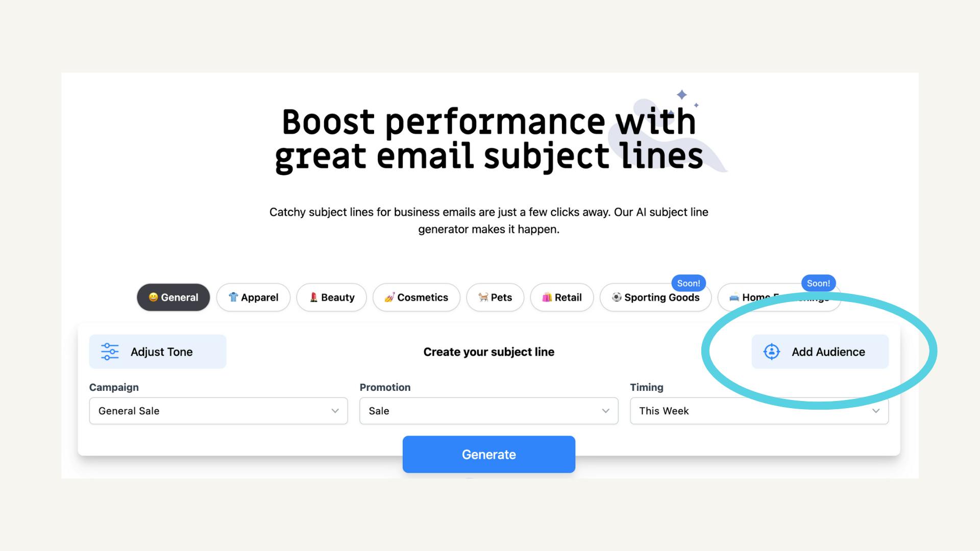
Task: Click the Add Audience label text
Action: (x=828, y=351)
